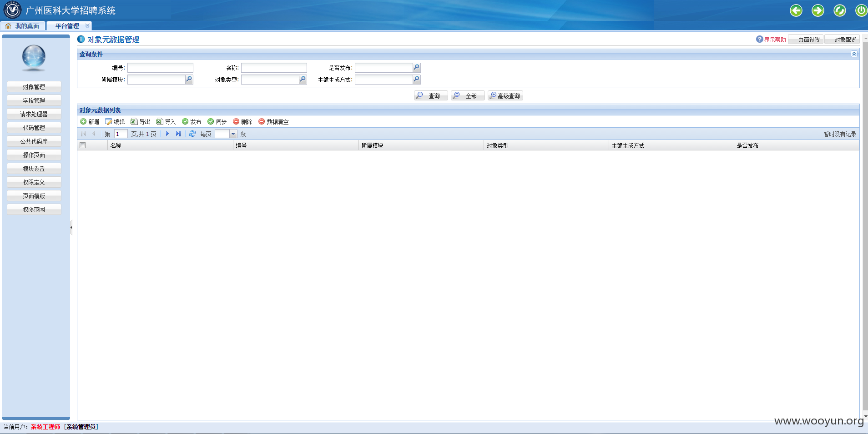Screen dimensions: 868x434
Task: Go to the last page icon
Action: [178, 134]
